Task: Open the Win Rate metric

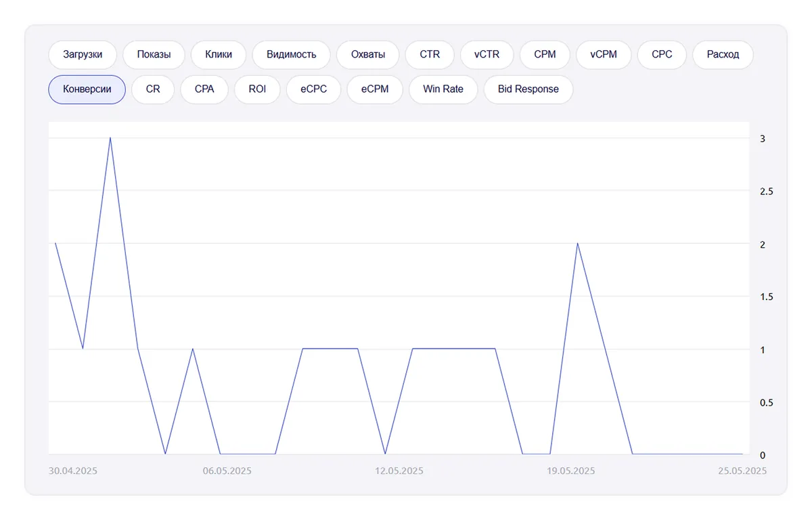Action: point(443,89)
